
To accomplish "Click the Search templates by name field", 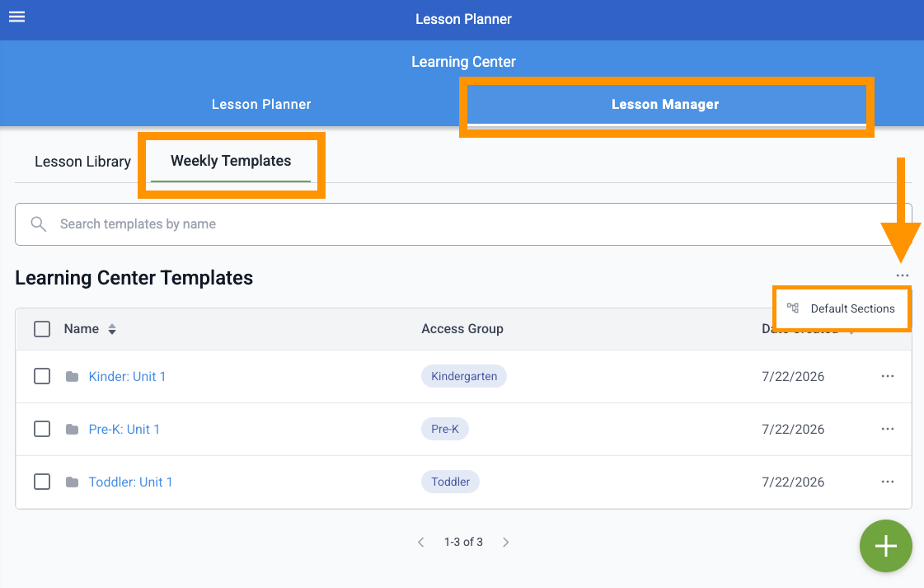I will coord(463,224).
